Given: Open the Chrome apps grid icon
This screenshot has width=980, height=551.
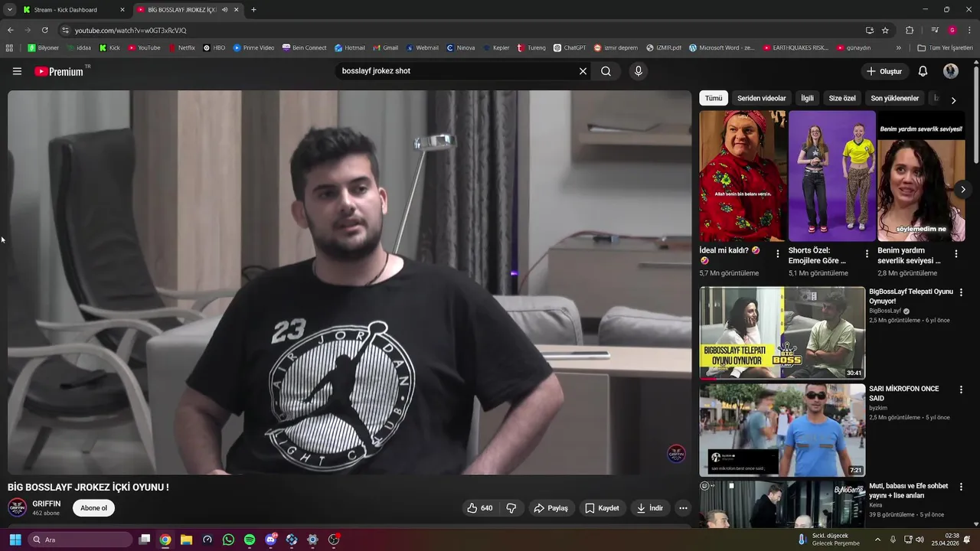Looking at the screenshot, I should [9, 47].
